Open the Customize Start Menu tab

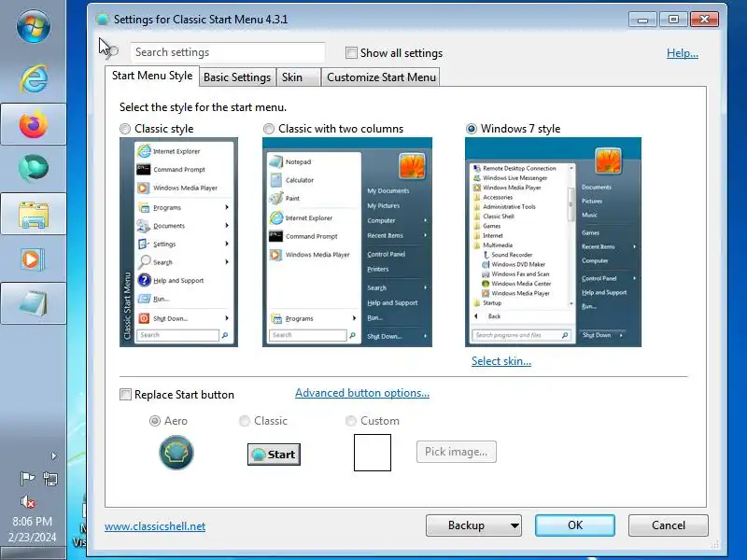click(x=381, y=77)
